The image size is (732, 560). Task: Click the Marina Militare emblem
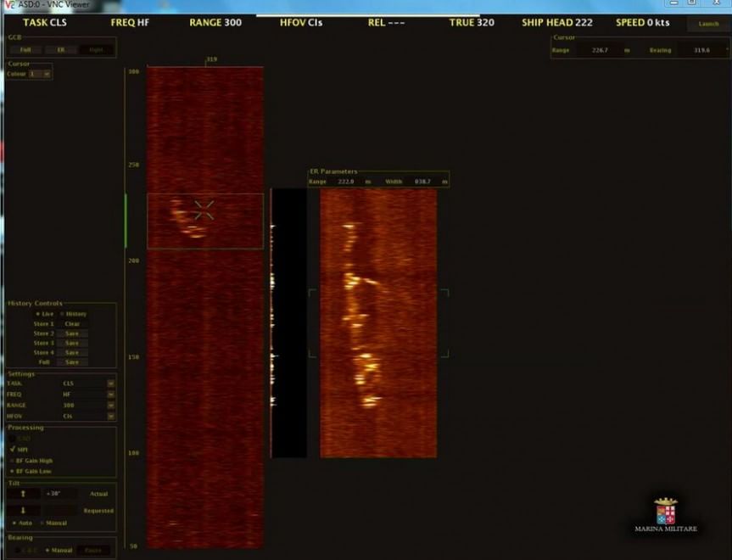click(x=665, y=512)
